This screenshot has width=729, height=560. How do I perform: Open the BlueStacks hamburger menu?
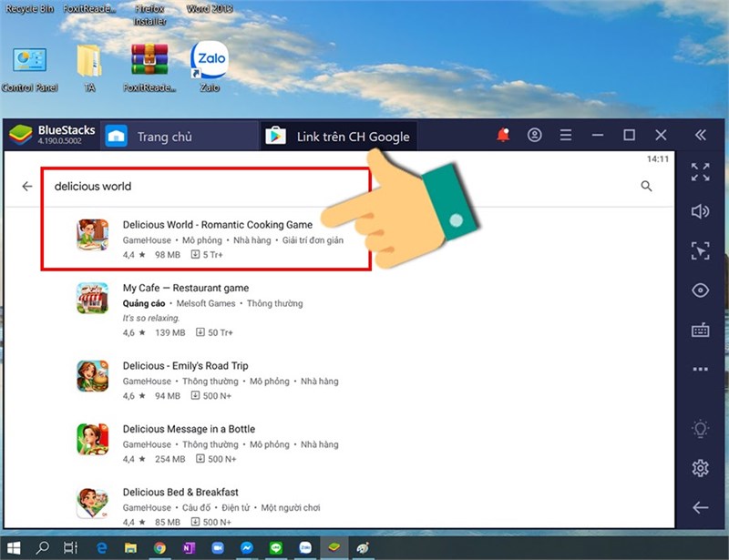[566, 136]
